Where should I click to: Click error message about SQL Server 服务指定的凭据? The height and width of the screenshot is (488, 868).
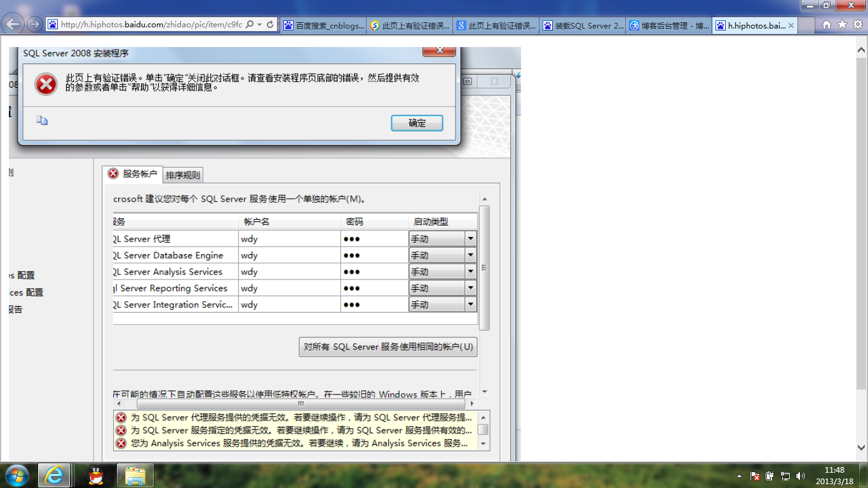pyautogui.click(x=301, y=430)
